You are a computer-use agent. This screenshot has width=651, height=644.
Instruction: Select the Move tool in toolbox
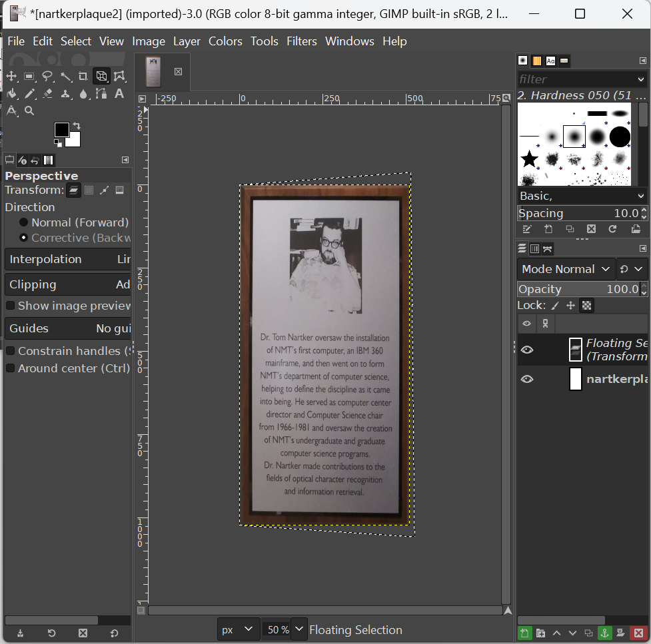(11, 76)
